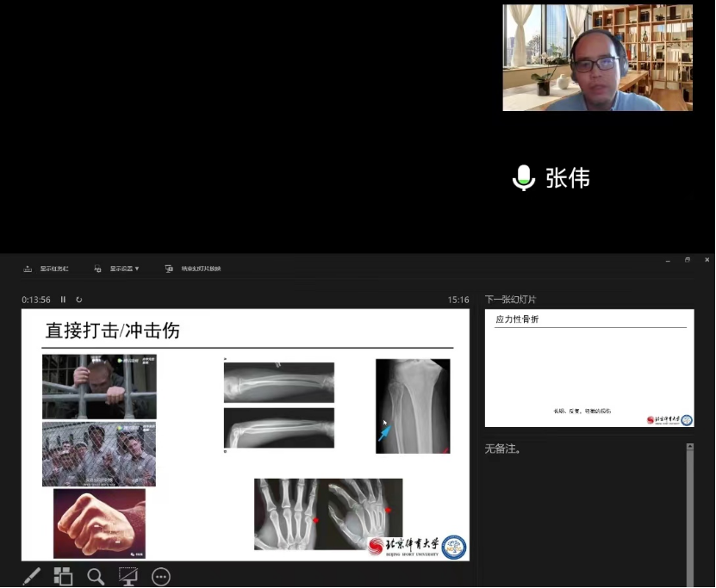Click the elapsed time display 0:13:56

point(36,300)
